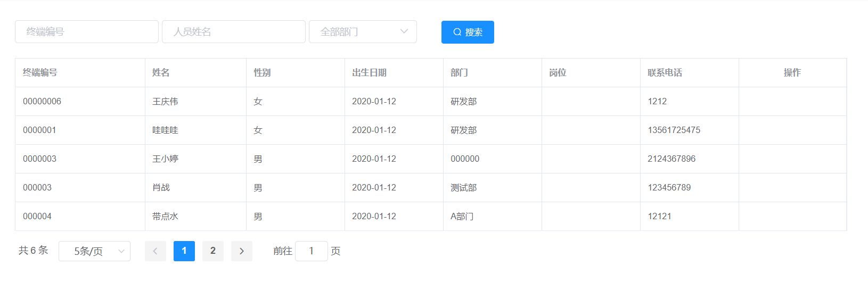Click the blue 搜索 search button
The width and height of the screenshot is (868, 307).
point(468,32)
